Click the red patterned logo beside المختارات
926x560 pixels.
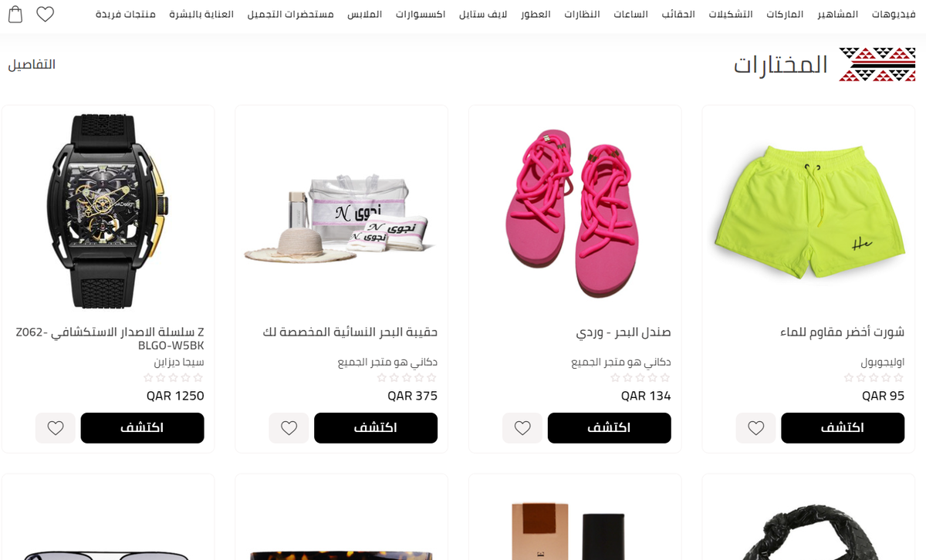coord(877,64)
